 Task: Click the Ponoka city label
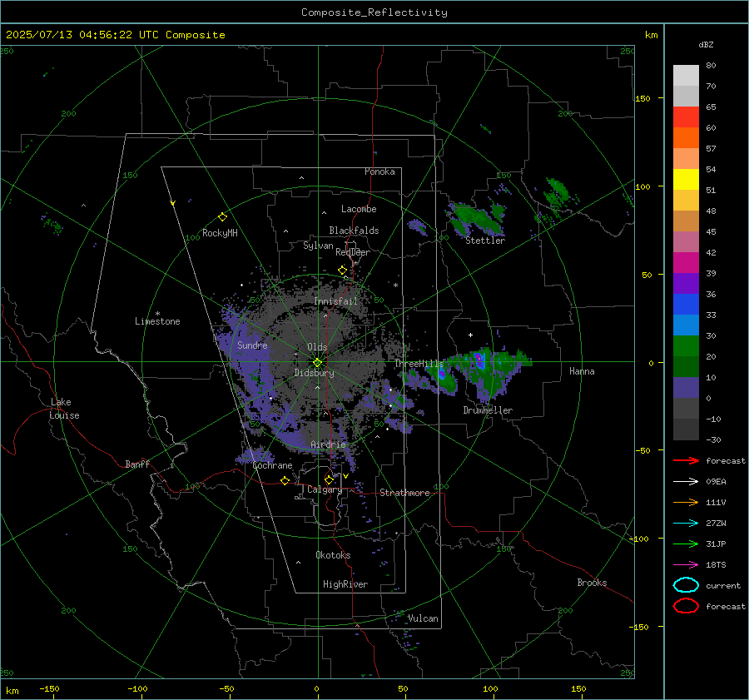click(379, 171)
